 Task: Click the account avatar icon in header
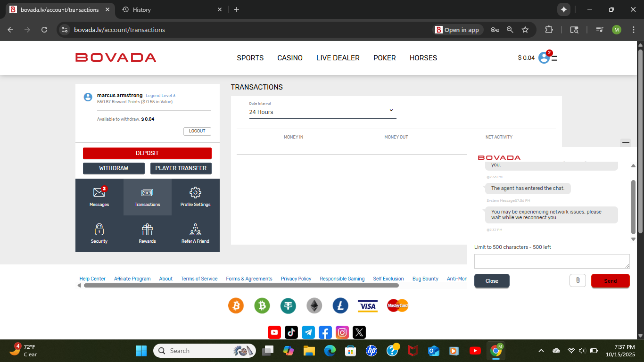point(544,58)
